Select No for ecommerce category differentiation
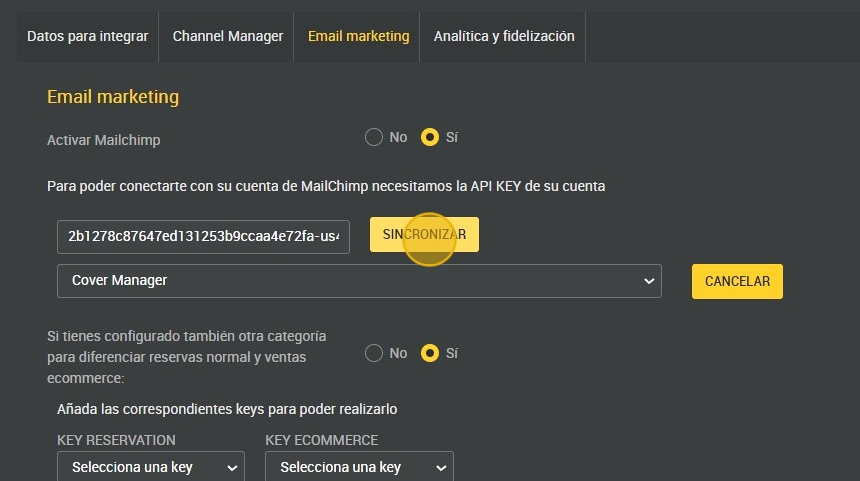860x481 pixels. tap(374, 353)
